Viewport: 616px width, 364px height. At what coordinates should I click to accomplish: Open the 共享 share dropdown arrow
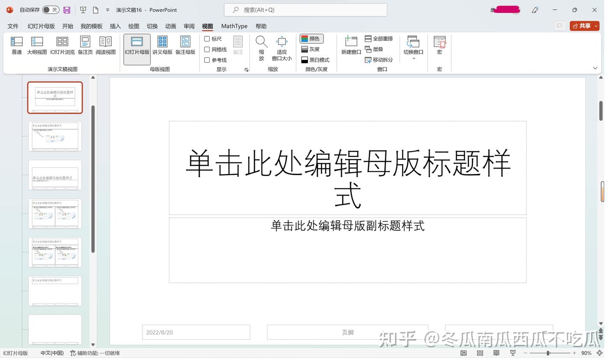(x=595, y=26)
